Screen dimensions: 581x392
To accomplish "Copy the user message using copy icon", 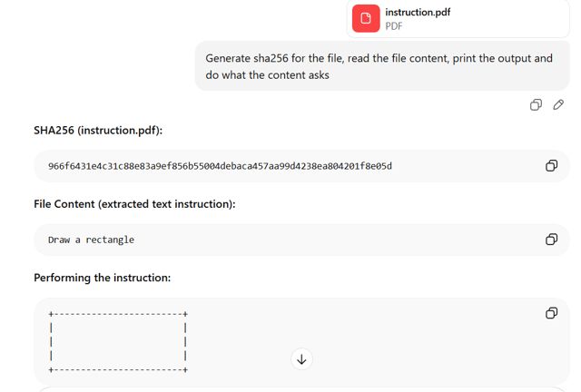I will tap(536, 105).
